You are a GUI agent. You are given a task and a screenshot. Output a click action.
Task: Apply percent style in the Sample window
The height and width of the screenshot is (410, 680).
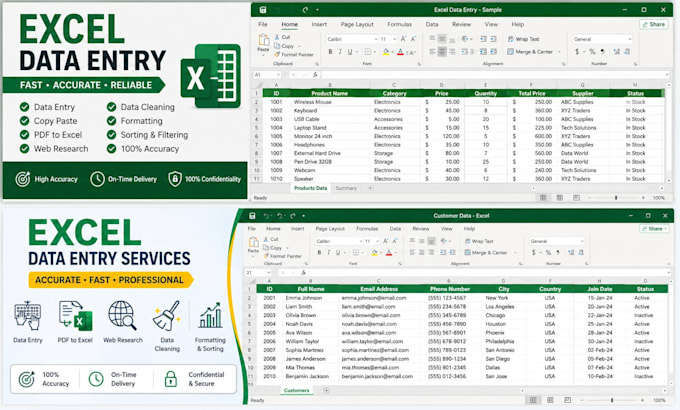point(592,52)
